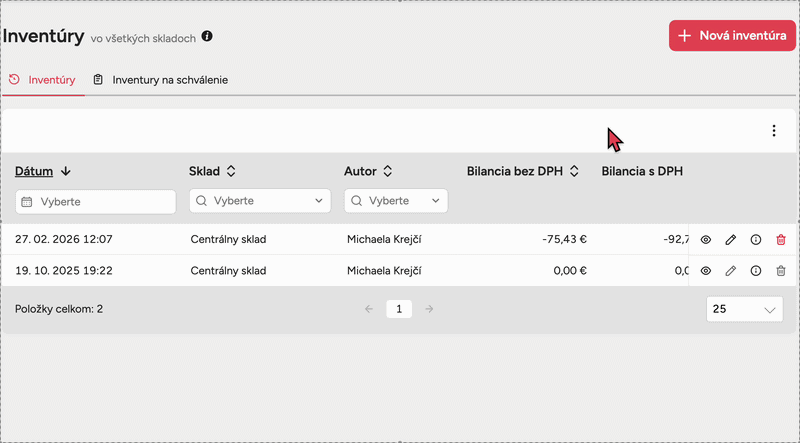Click trash icon on 19. 10. 2025 row
Image resolution: width=800 pixels, height=443 pixels.
pyautogui.click(x=781, y=271)
